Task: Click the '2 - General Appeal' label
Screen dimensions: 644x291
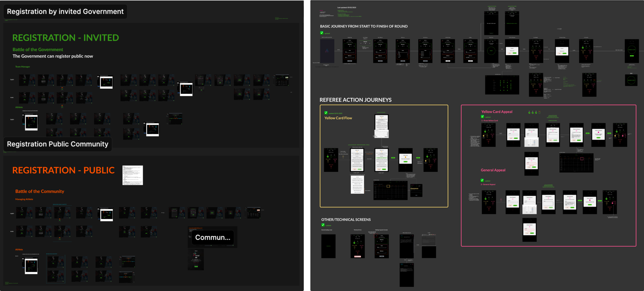Action: (x=488, y=184)
